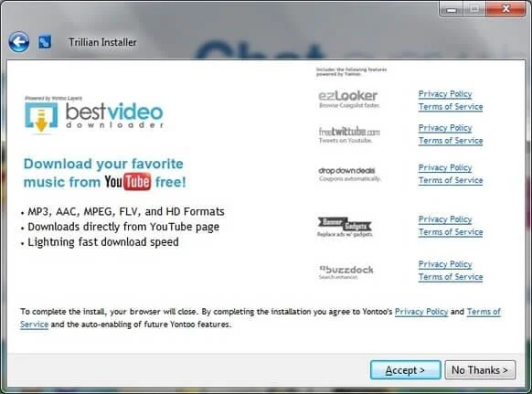Click 'Lightning fast download speed' text
The width and height of the screenshot is (532, 394).
[103, 242]
